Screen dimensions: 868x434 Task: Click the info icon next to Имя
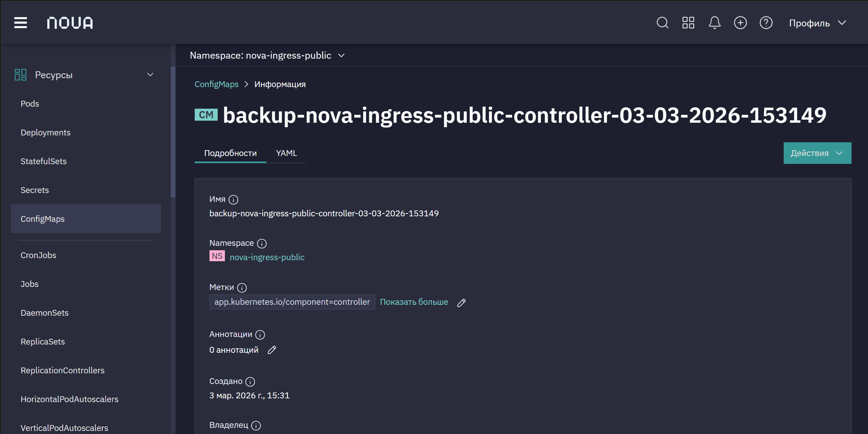[x=233, y=200]
